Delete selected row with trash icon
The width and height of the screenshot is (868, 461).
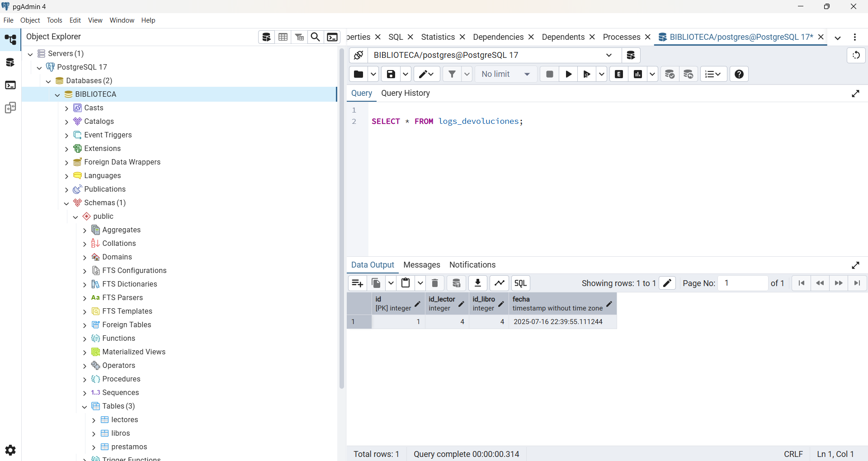tap(435, 283)
